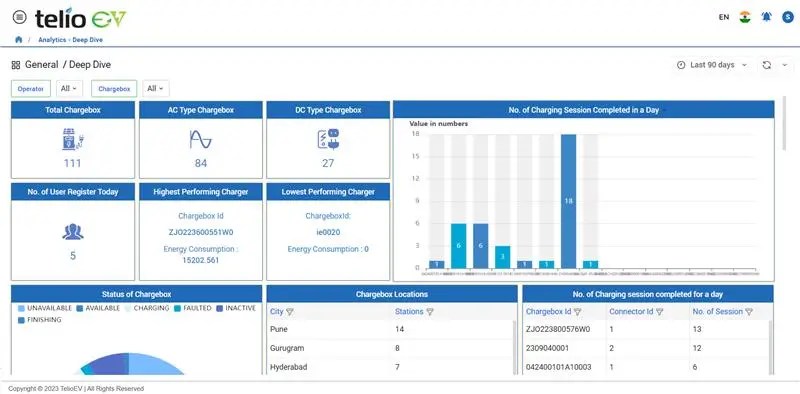Click the AC Type sine wave icon
Viewport: 800px width, 394px height.
[201, 139]
